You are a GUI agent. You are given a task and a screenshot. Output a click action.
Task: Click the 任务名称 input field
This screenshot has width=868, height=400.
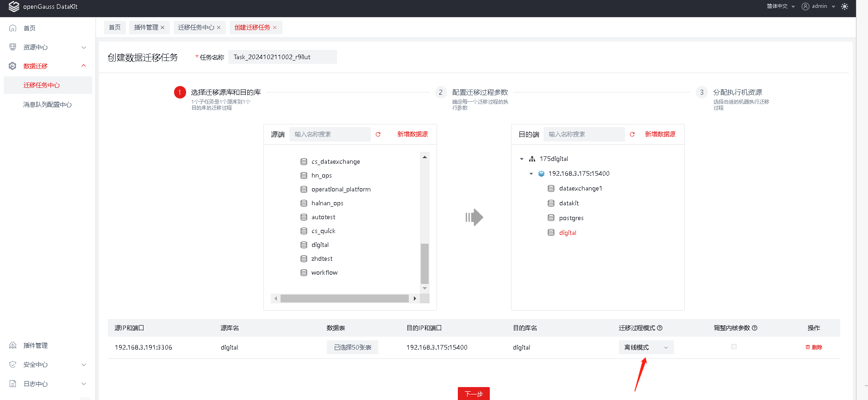[x=282, y=57]
